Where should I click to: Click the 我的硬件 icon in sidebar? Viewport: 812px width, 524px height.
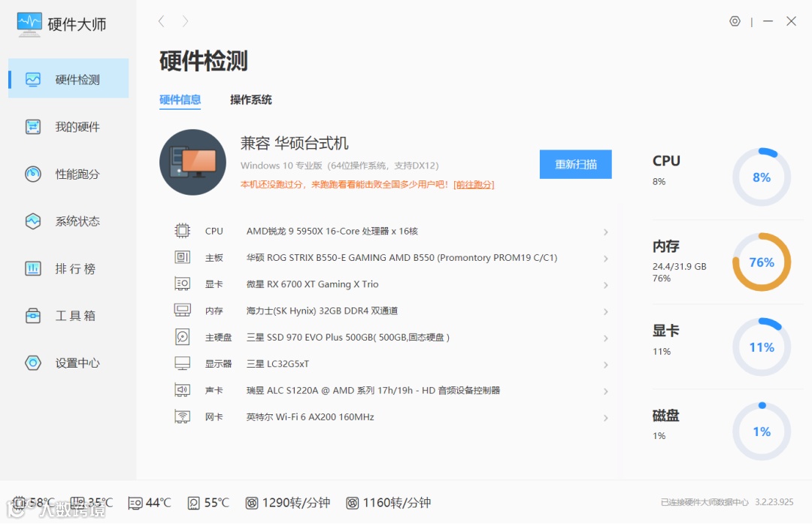click(x=33, y=126)
